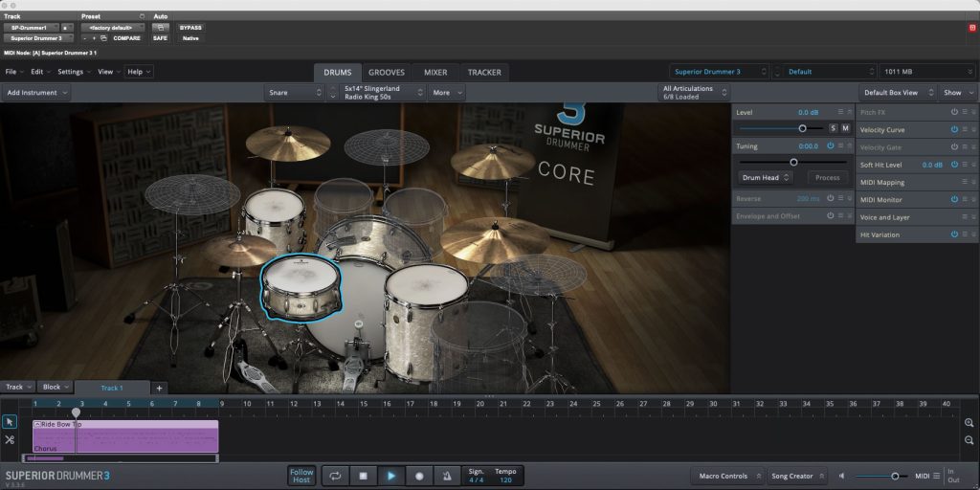The height and width of the screenshot is (490, 980).
Task: Toggle the metronome icon
Action: pyautogui.click(x=446, y=476)
